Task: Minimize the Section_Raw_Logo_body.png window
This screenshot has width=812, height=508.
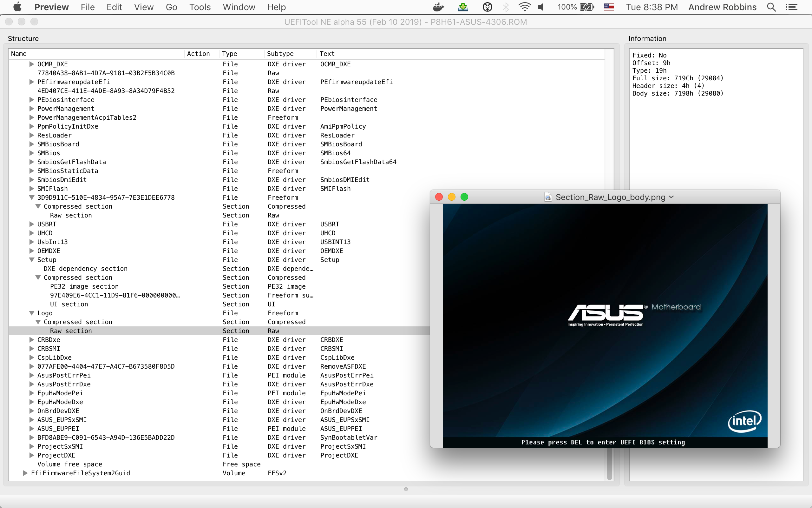Action: tap(452, 197)
